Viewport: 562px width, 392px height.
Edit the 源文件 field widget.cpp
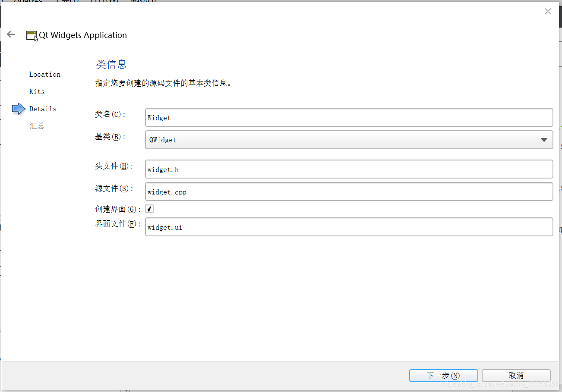(x=349, y=191)
